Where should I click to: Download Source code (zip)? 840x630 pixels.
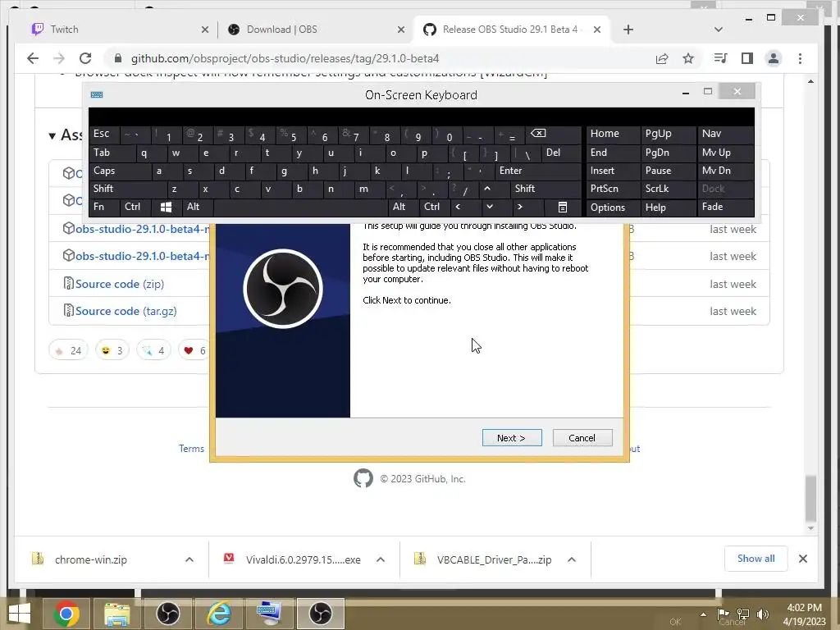[x=120, y=284]
